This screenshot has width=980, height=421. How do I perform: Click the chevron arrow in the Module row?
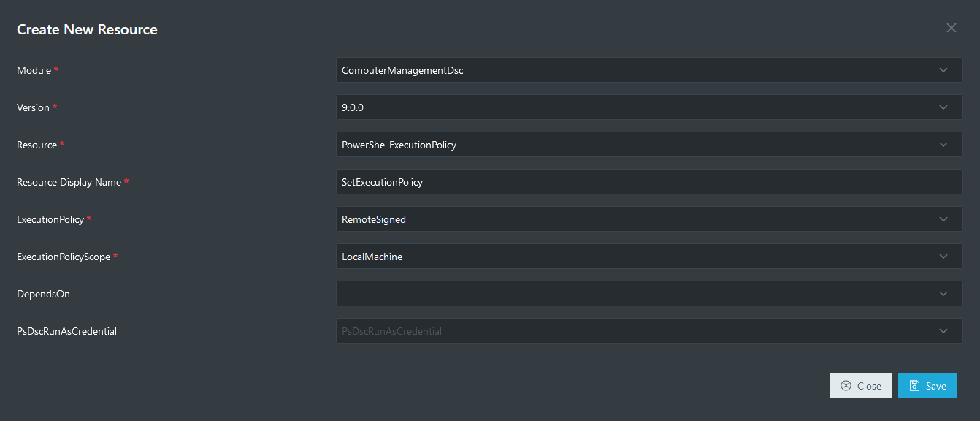click(x=943, y=70)
